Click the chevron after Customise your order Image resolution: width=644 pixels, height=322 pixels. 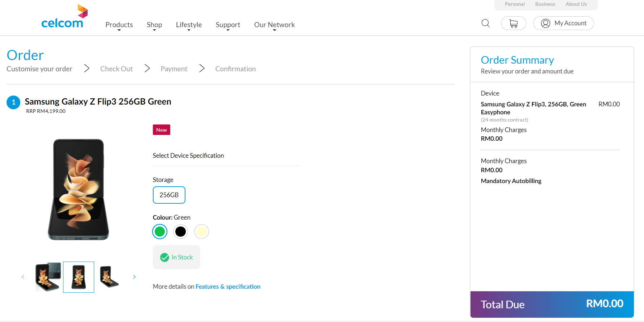point(87,68)
